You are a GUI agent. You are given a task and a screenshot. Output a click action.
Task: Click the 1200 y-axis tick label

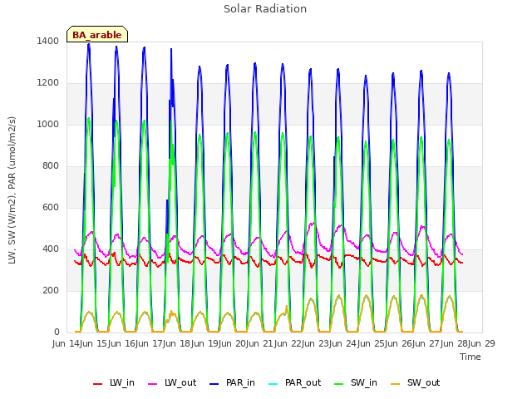tap(48, 83)
